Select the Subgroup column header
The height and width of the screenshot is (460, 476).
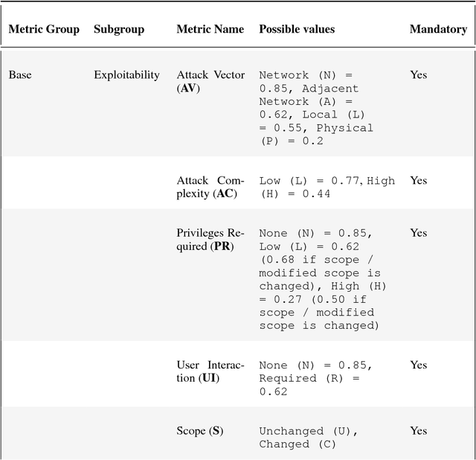tap(119, 29)
